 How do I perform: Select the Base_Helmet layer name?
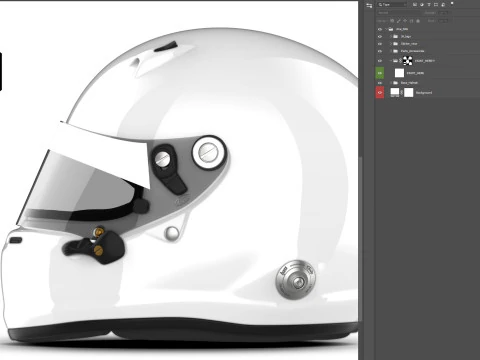coord(409,83)
